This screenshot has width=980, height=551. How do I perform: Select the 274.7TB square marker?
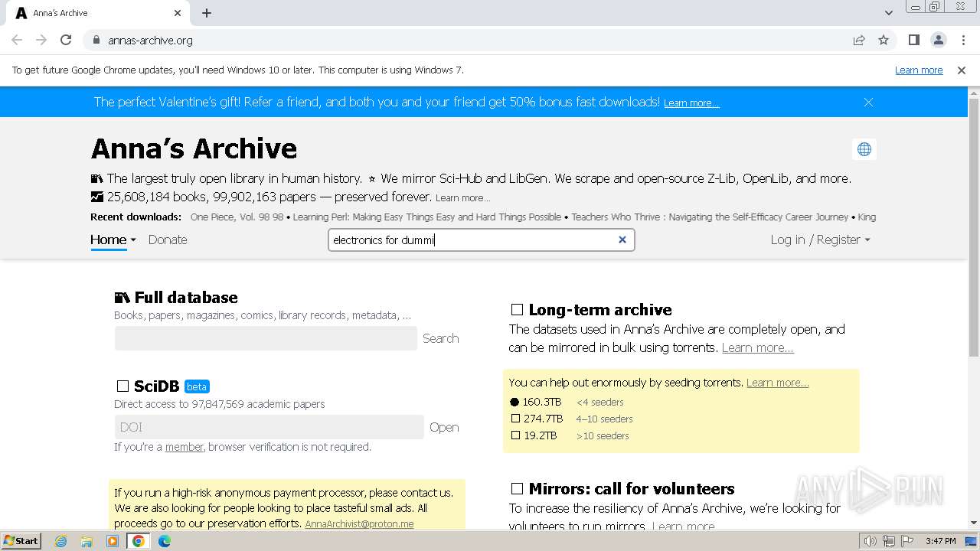pos(515,419)
